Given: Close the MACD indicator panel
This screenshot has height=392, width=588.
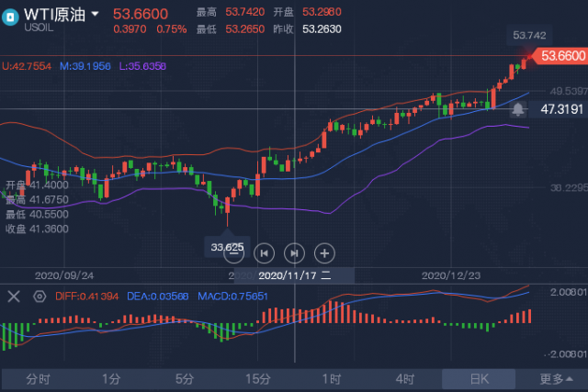Looking at the screenshot, I should pyautogui.click(x=14, y=297).
